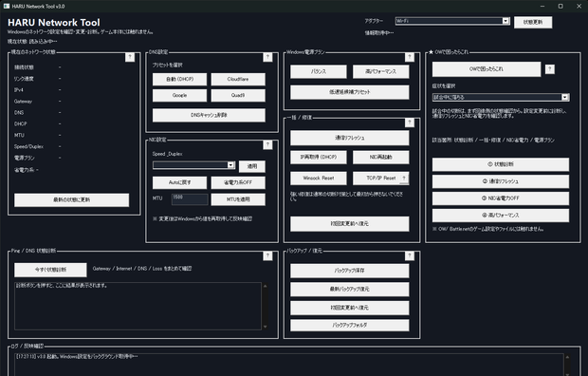The width and height of the screenshot is (588, 376).
Task: Open help for the Windows power plan panel
Action: click(410, 57)
